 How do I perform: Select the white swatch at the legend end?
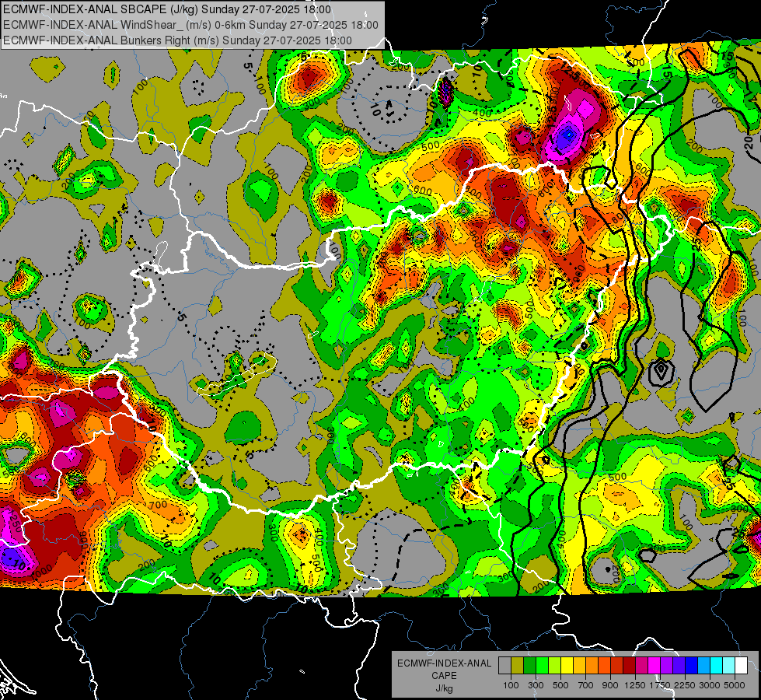click(x=741, y=665)
